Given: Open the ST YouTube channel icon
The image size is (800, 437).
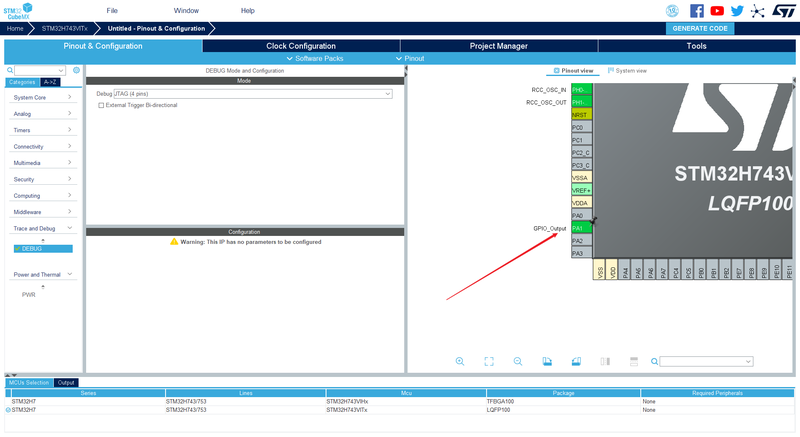Looking at the screenshot, I should coord(717,11).
